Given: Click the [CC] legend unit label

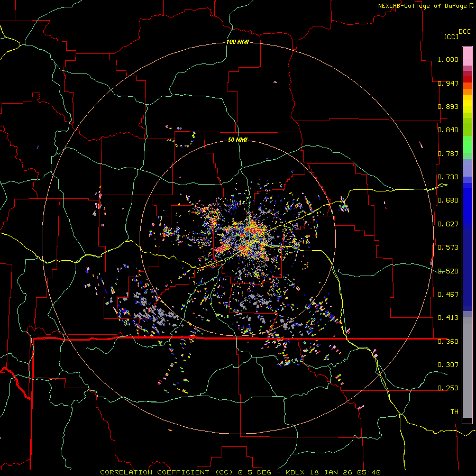Looking at the screenshot, I should coord(451,36).
